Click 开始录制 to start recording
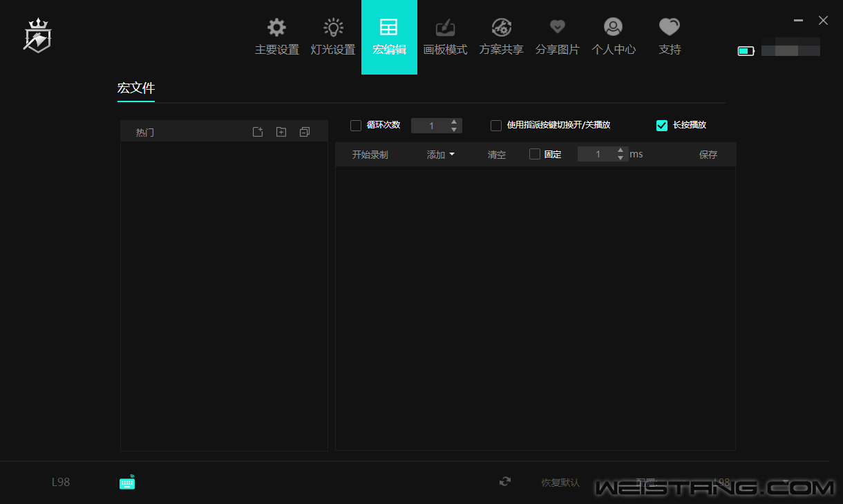The image size is (843, 504). pos(370,155)
